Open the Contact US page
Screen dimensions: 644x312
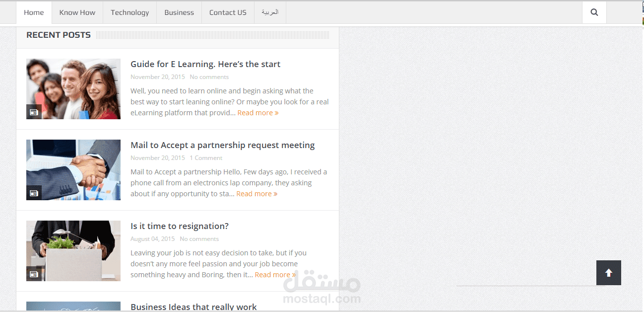click(228, 12)
